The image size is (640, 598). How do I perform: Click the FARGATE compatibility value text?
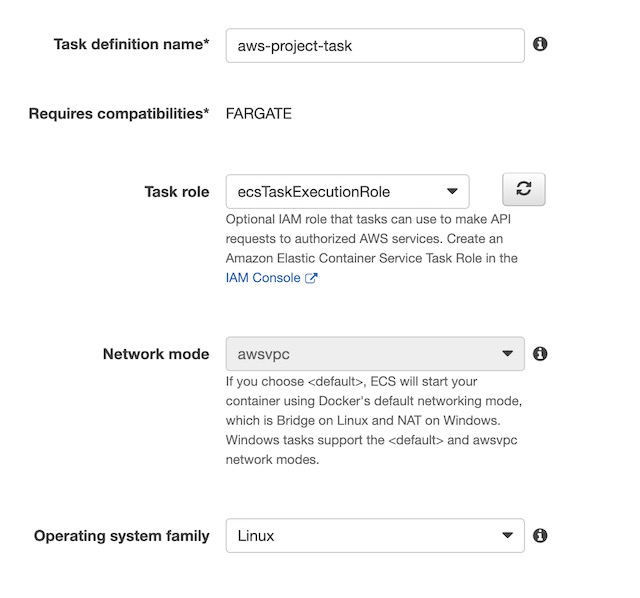pos(259,113)
